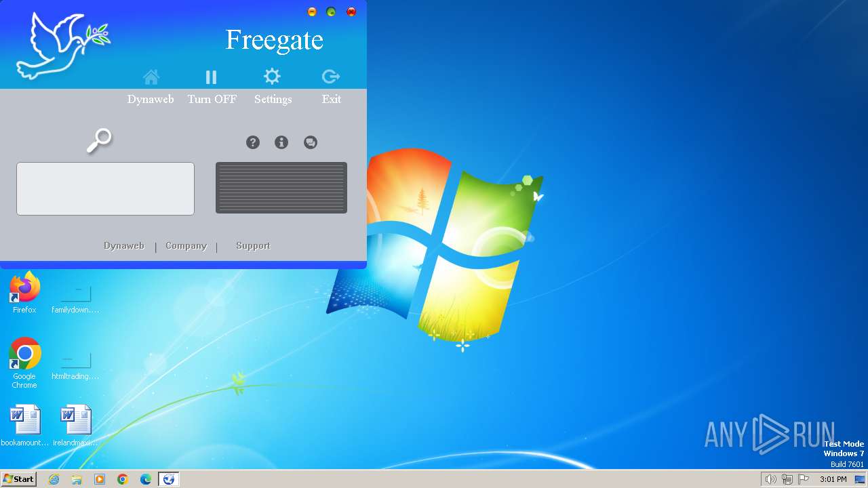Select the irelandmexi Word document icon

(76, 426)
